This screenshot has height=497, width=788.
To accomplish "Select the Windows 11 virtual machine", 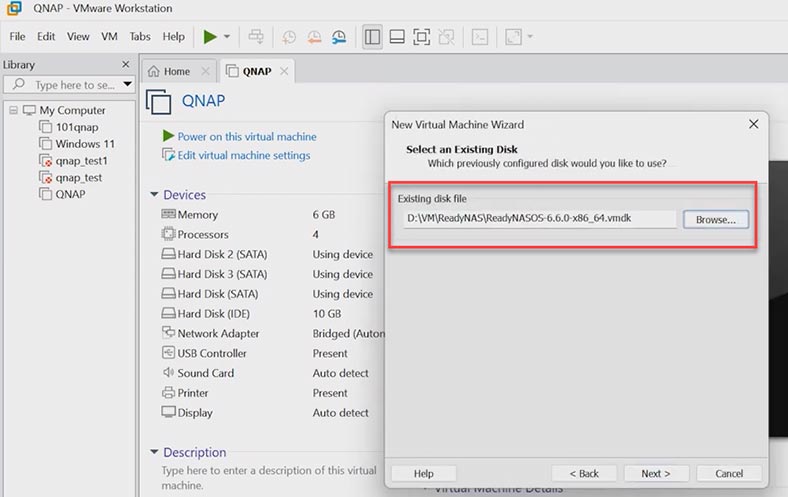I will (x=85, y=144).
